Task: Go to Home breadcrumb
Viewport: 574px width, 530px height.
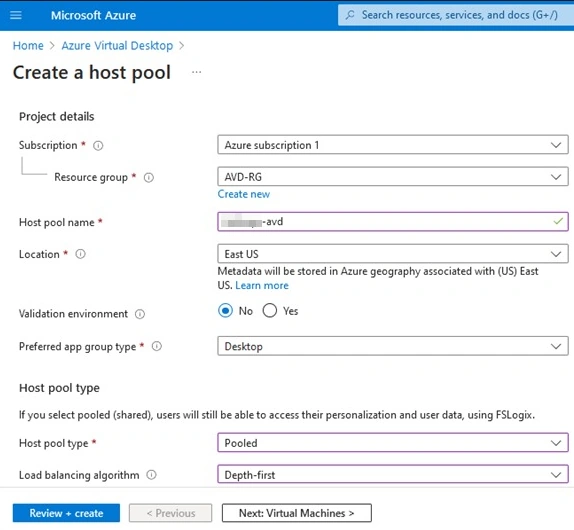Action: (x=28, y=46)
